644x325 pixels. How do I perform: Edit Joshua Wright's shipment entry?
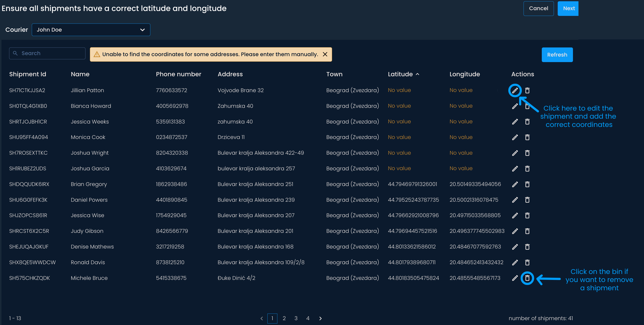pyautogui.click(x=515, y=153)
